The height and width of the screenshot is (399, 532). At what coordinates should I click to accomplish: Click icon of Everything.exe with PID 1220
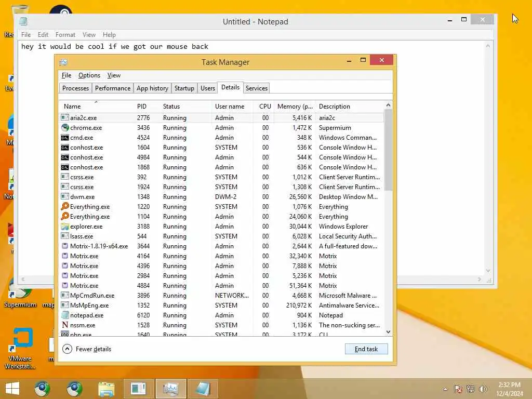coord(65,206)
